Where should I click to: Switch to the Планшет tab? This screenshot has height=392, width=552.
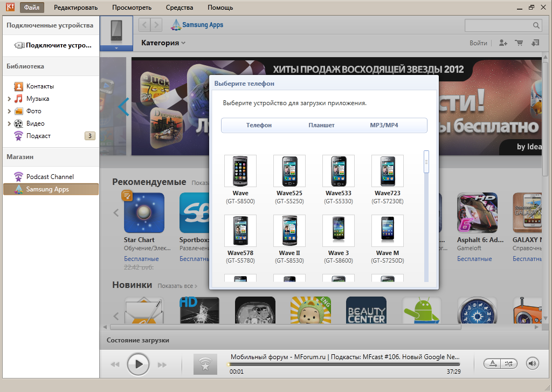pos(321,125)
